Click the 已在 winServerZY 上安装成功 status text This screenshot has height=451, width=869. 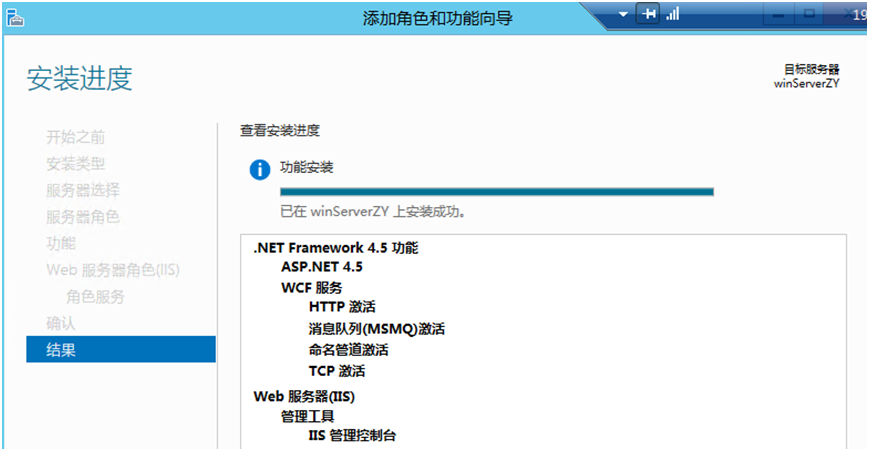point(372,212)
